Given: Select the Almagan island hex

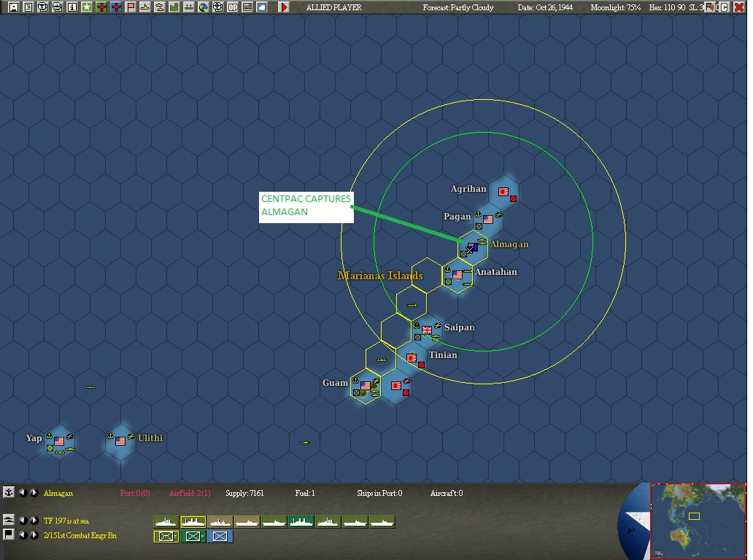Looking at the screenshot, I should pyautogui.click(x=473, y=248).
